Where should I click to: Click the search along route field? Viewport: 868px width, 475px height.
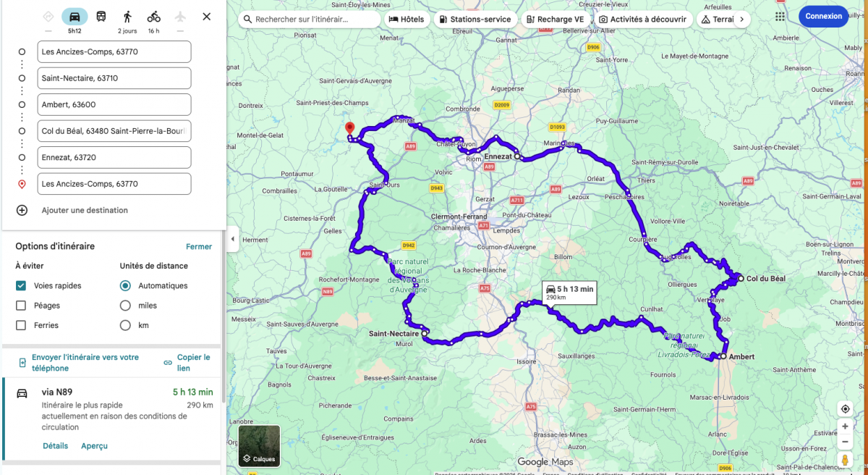pyautogui.click(x=310, y=20)
